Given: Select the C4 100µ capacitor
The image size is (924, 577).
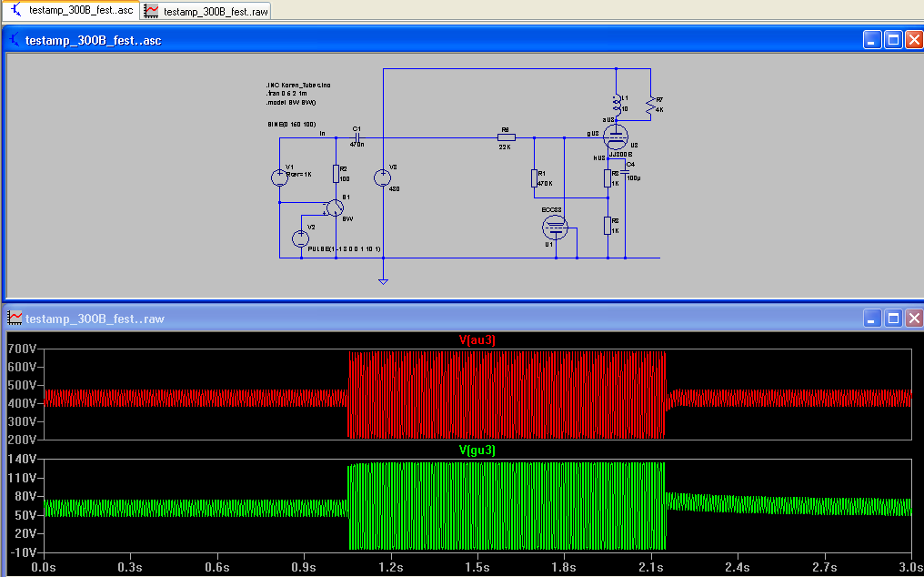Looking at the screenshot, I should (x=626, y=172).
